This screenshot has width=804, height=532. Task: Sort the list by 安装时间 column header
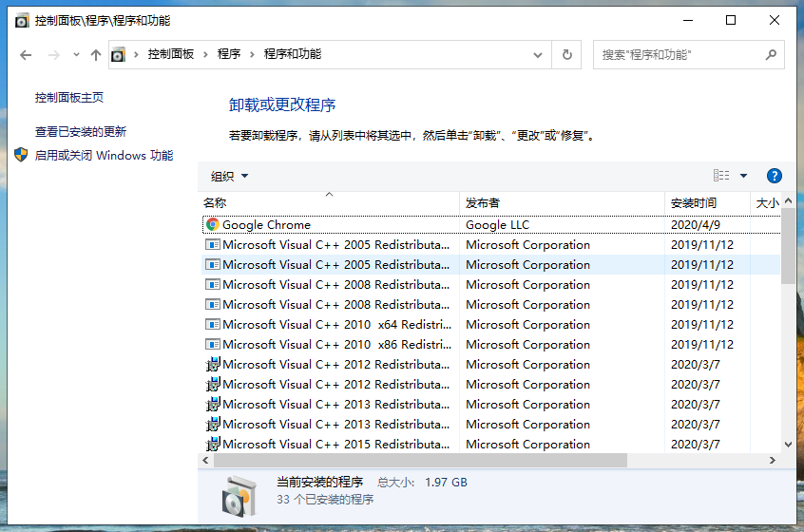pos(694,203)
